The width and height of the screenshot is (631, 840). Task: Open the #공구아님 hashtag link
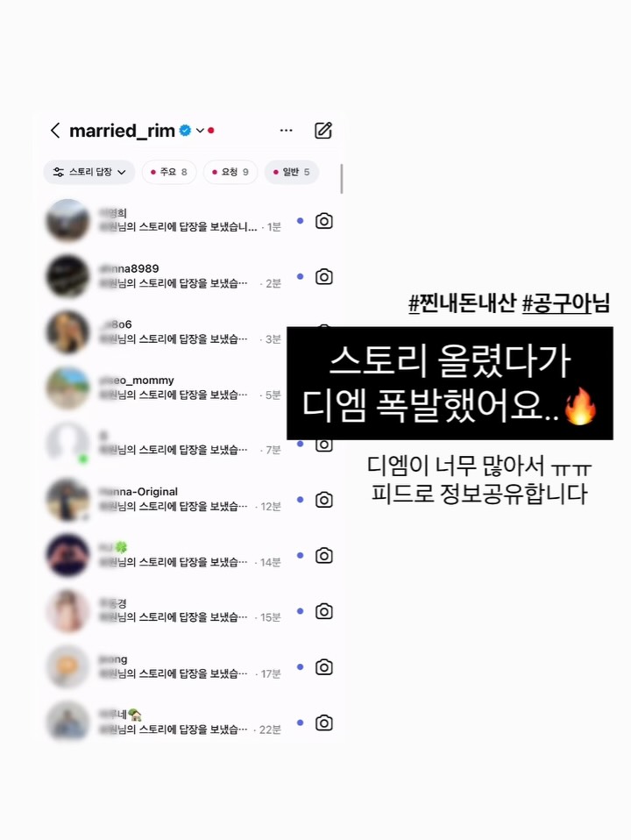(566, 303)
